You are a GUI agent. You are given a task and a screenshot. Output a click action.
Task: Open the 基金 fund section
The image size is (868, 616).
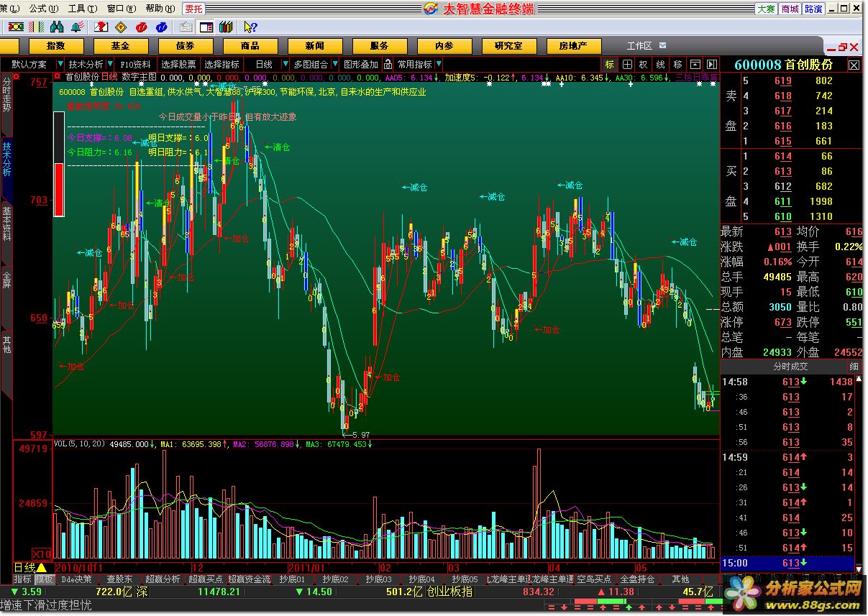[120, 45]
